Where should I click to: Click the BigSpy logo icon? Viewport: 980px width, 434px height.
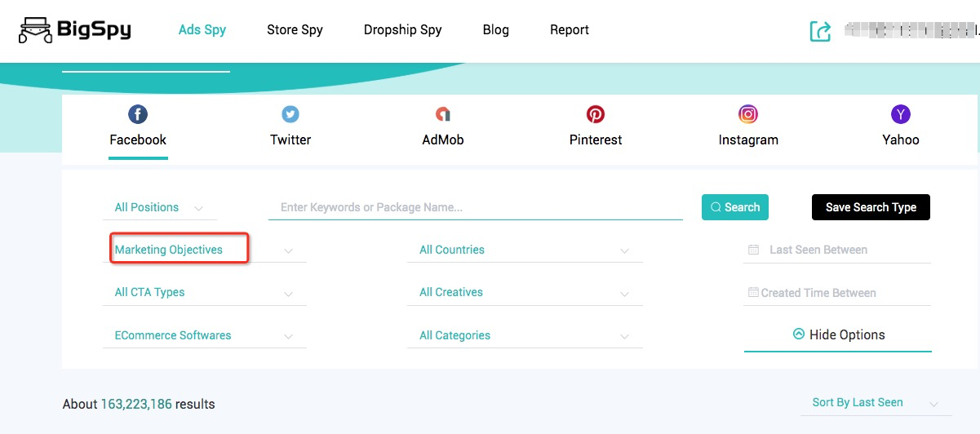tap(35, 30)
